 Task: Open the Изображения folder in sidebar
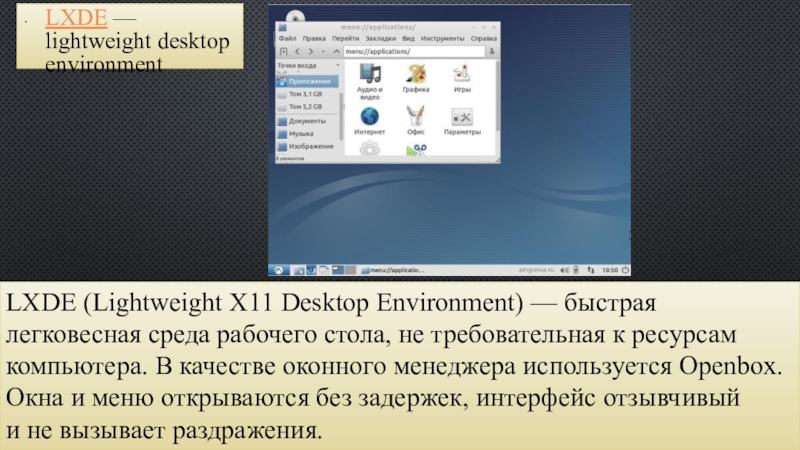(x=307, y=146)
